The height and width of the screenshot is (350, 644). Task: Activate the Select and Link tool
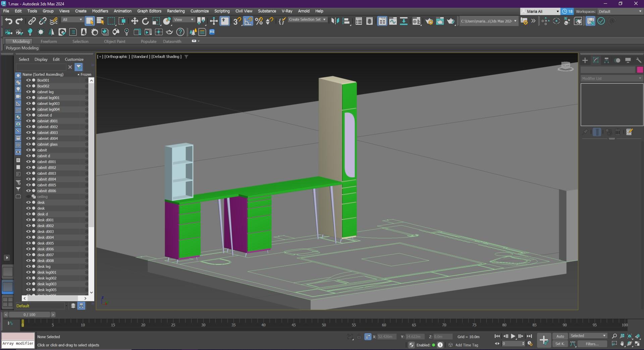click(32, 21)
